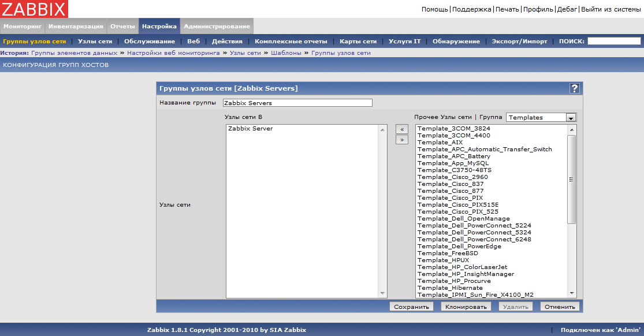Open Комплексные отчеты submenu item

click(x=291, y=42)
